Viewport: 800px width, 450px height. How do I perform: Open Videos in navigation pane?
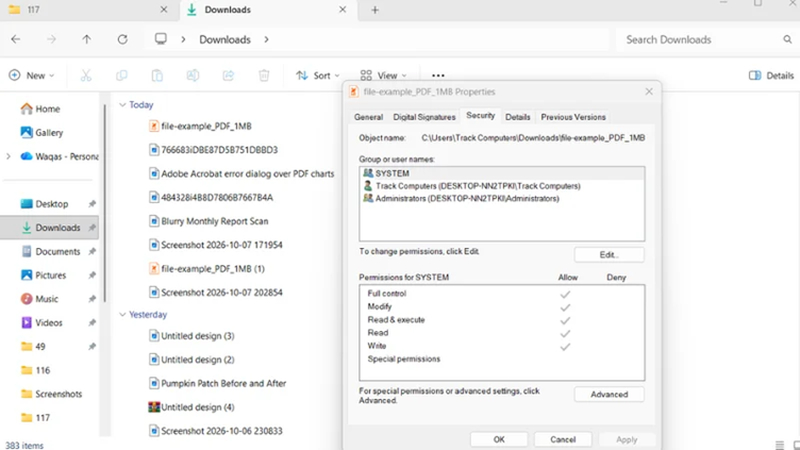point(50,322)
